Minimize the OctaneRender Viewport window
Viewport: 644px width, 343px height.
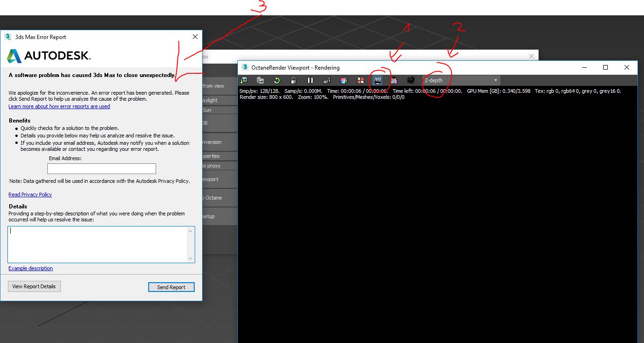pos(585,67)
